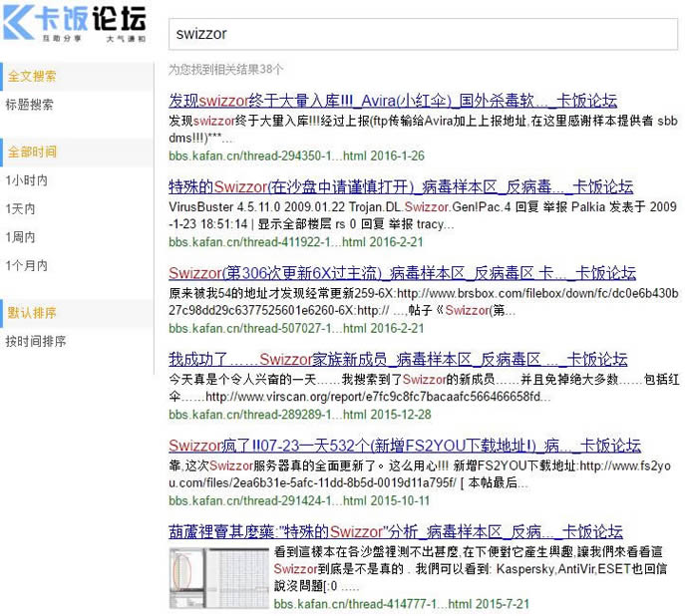Click thumbnail image of last result
This screenshot has height=616, width=685.
point(218,578)
